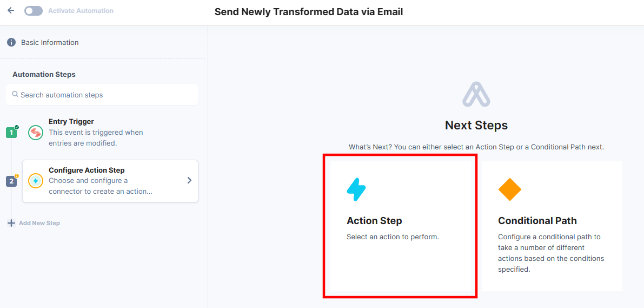Click the blue lightning Action Step icon
This screenshot has width=644, height=308.
point(356,189)
